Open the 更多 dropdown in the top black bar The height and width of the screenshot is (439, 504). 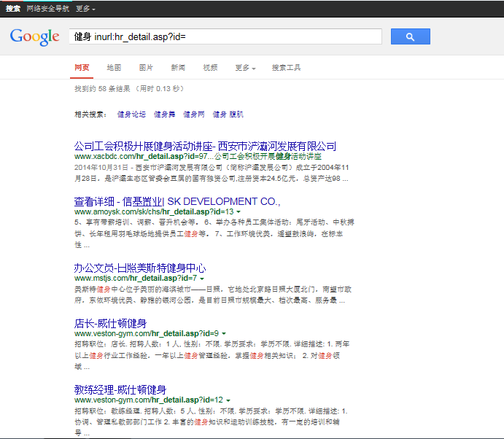[x=85, y=9]
